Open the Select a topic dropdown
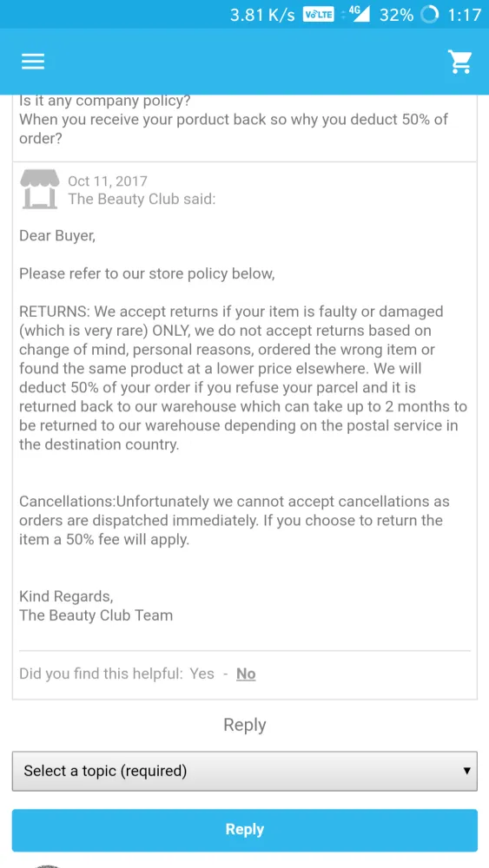The width and height of the screenshot is (489, 868). 245,771
